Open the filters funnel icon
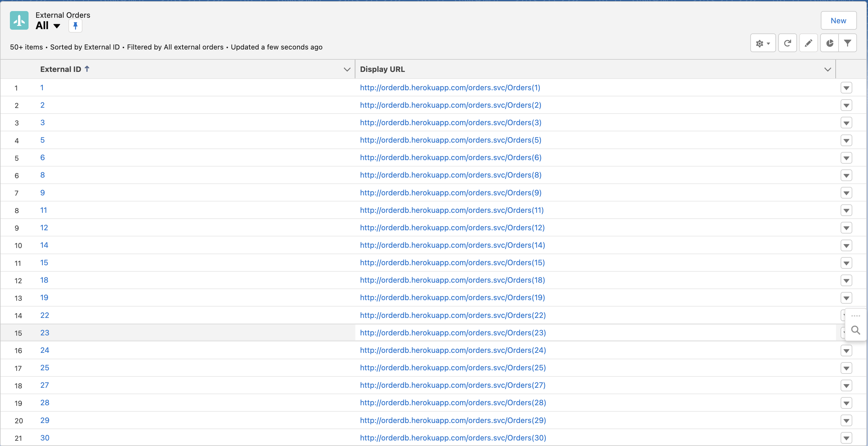 (x=847, y=43)
